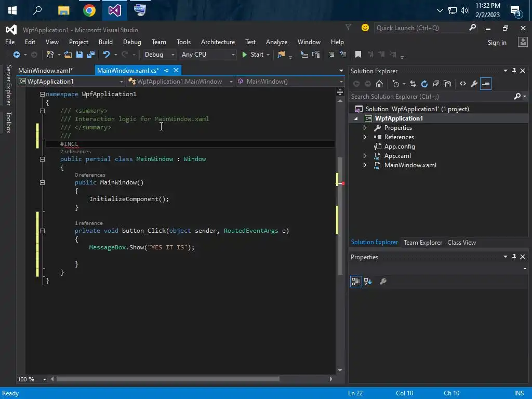Click the Find in Files toolbar icon
This screenshot has height=399, width=532.
click(x=281, y=55)
